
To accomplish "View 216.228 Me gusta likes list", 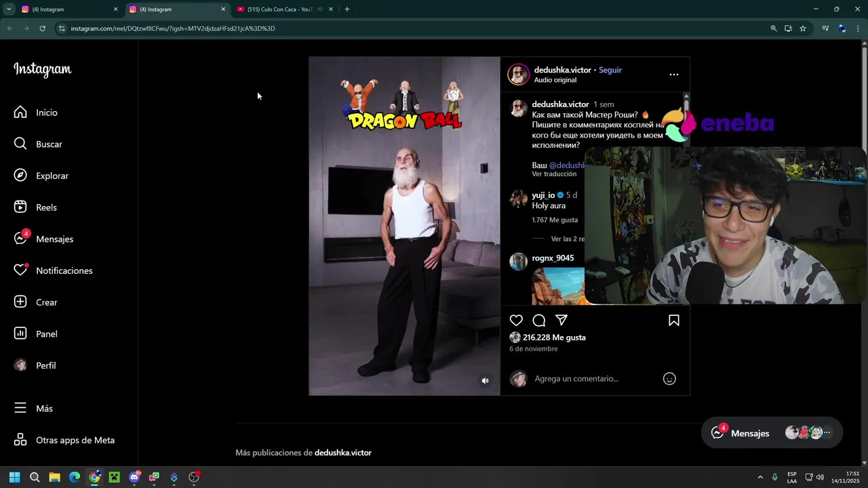I will (x=554, y=338).
